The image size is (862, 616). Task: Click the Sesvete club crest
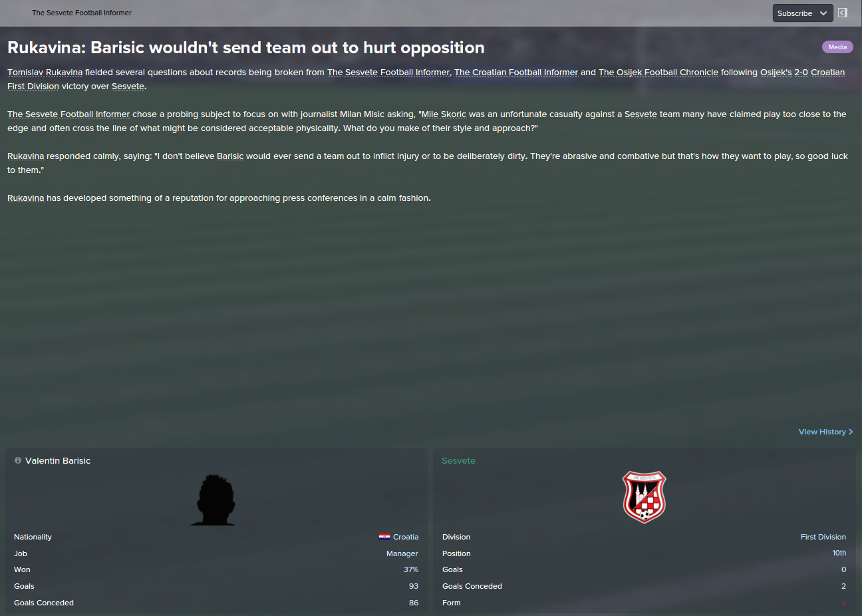tap(644, 497)
